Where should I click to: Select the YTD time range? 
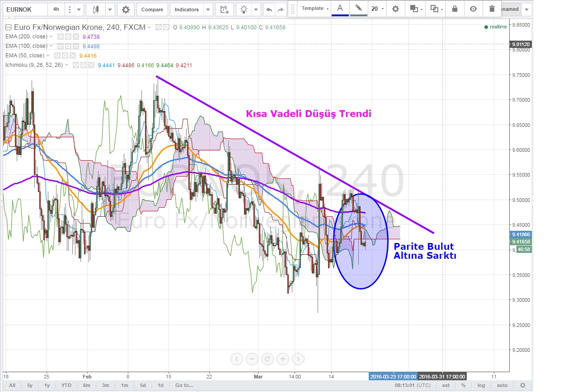66,385
